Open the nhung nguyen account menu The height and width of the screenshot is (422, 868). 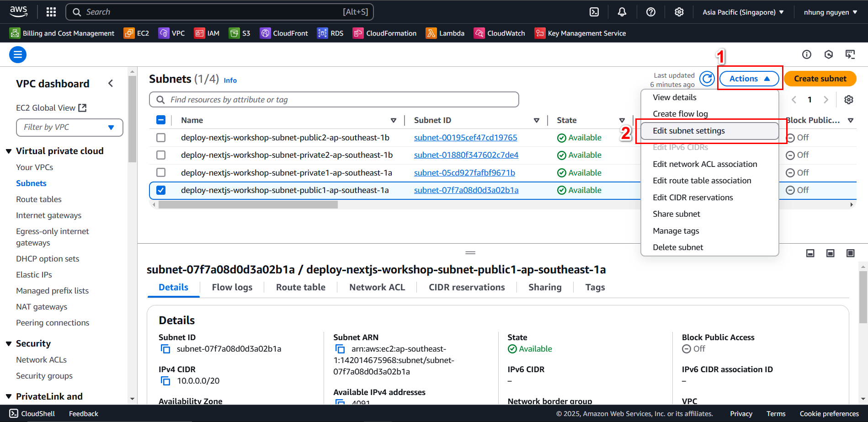pos(831,12)
